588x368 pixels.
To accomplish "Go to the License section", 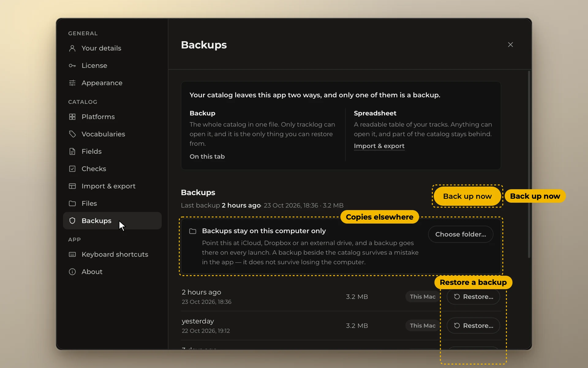I will tap(112, 66).
